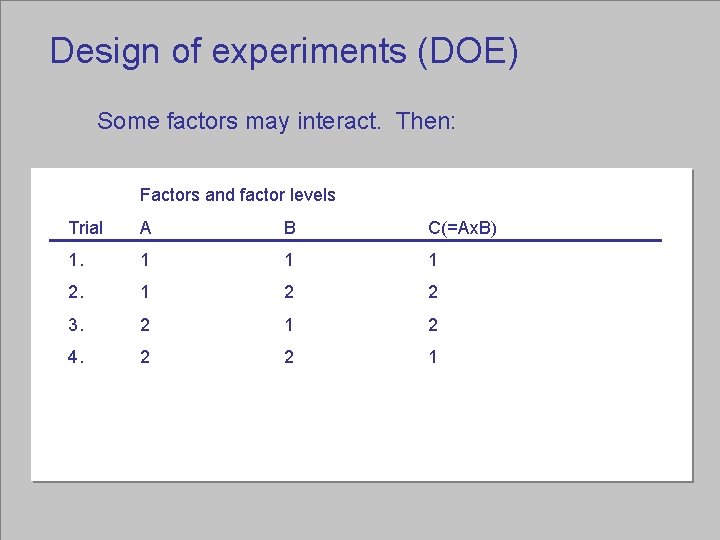The image size is (720, 540).
Task: Select trial '2.' row label
Action: (x=77, y=292)
